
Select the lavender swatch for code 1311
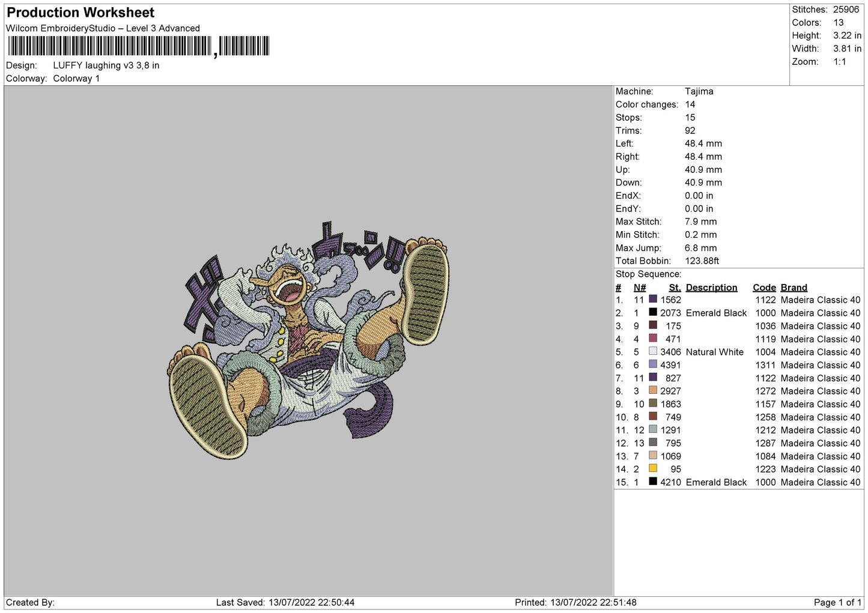(653, 364)
